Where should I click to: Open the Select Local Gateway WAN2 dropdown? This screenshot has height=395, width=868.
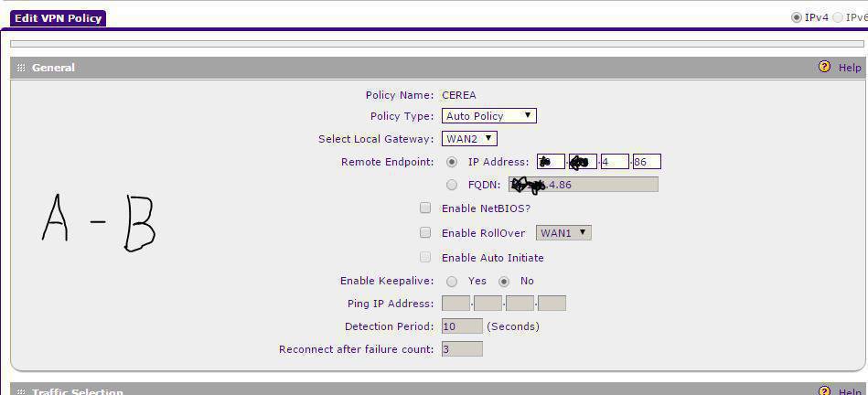(x=469, y=138)
